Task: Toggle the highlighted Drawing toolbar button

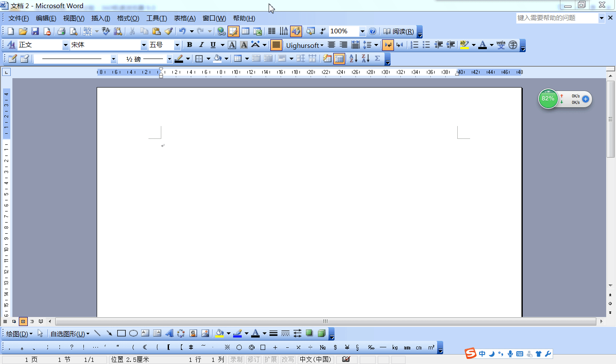Action: click(x=296, y=31)
